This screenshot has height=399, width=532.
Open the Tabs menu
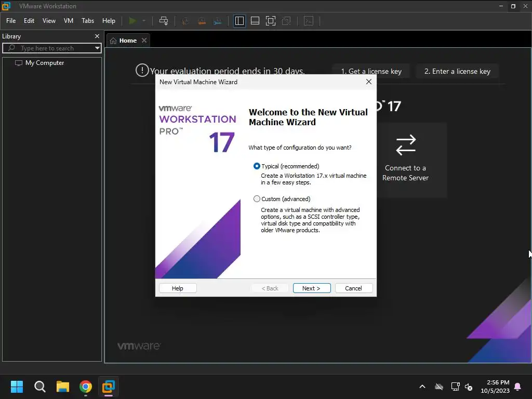[88, 21]
